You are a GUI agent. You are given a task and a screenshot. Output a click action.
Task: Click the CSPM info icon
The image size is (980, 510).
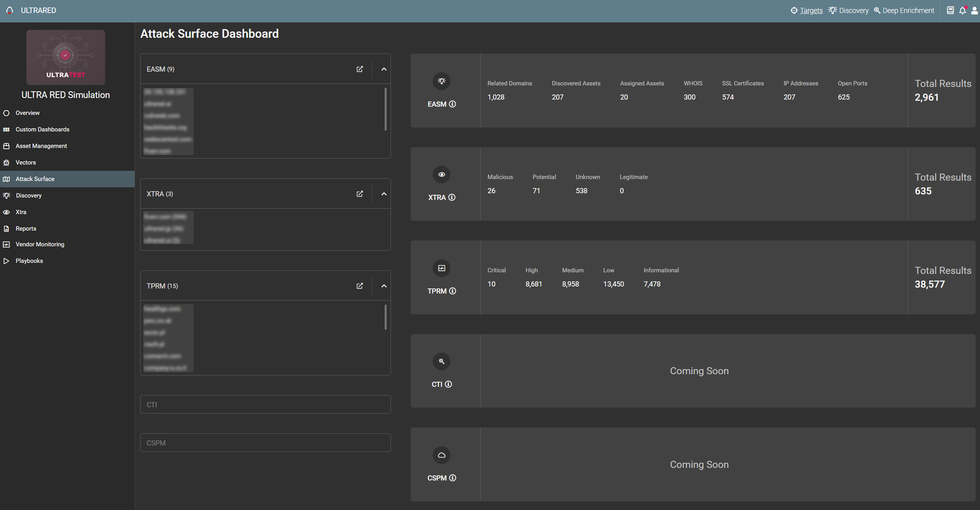452,478
